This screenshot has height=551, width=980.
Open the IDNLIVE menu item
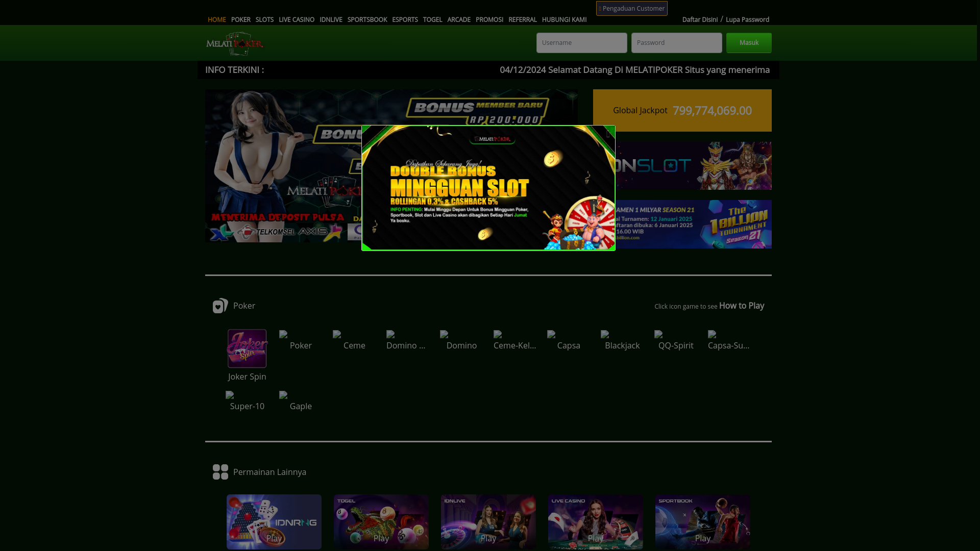point(331,19)
